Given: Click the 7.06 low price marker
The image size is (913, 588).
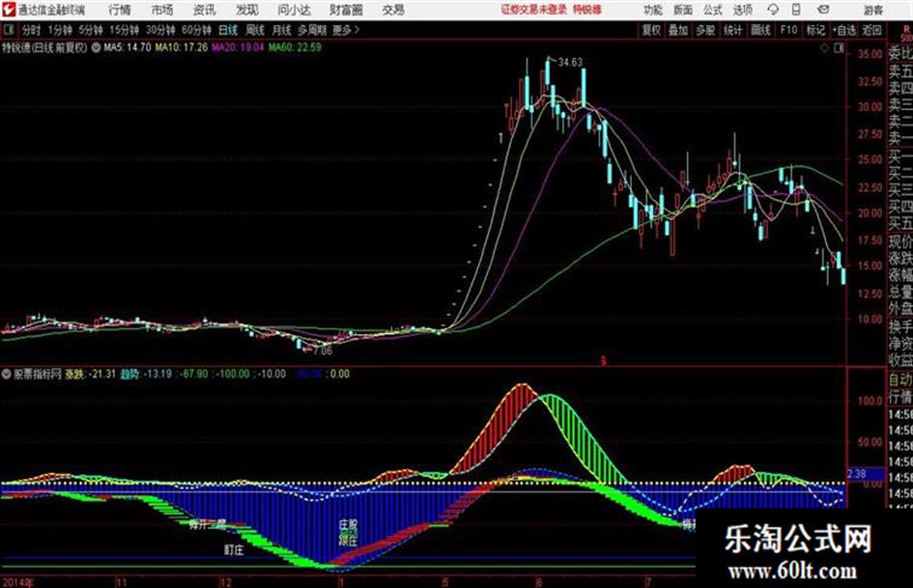Looking at the screenshot, I should pyautogui.click(x=323, y=350).
